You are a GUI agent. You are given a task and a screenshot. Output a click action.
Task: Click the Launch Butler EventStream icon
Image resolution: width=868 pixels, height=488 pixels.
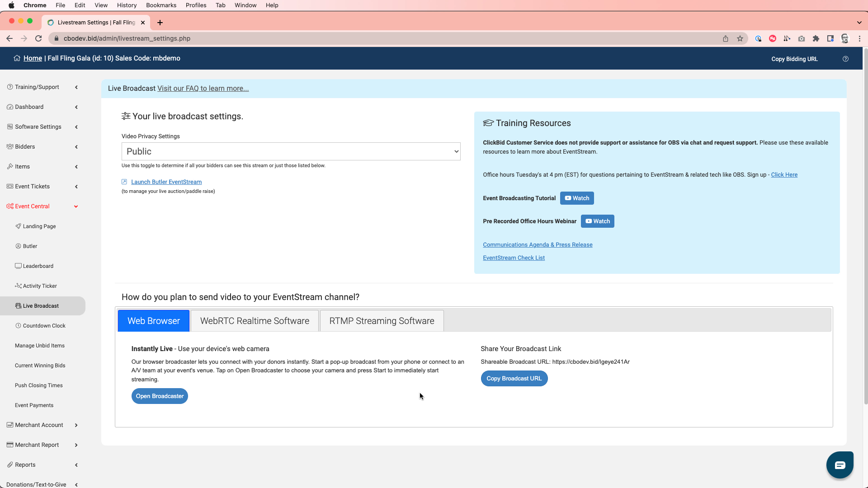tap(124, 182)
